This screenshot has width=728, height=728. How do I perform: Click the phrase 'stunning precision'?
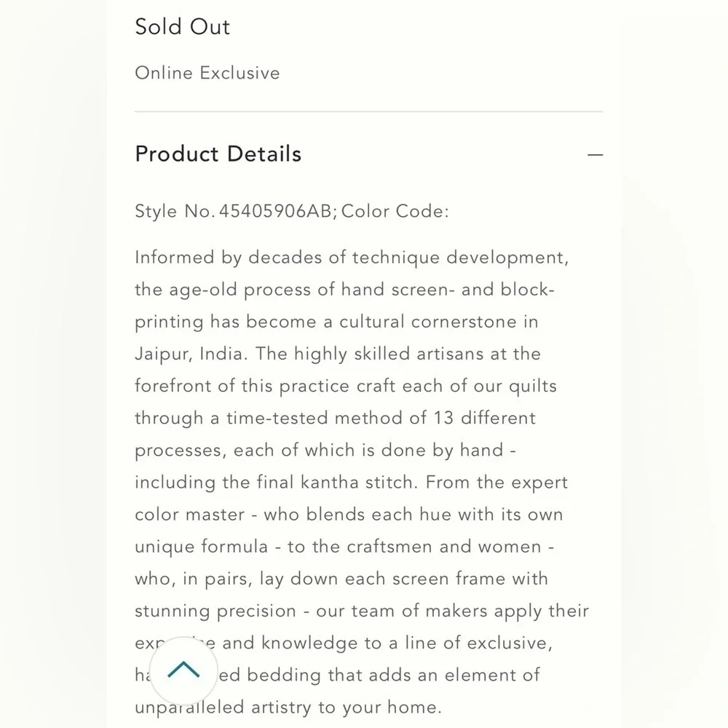pos(215,611)
